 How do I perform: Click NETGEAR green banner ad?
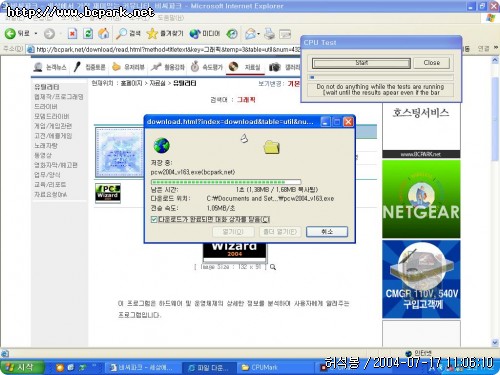[421, 199]
